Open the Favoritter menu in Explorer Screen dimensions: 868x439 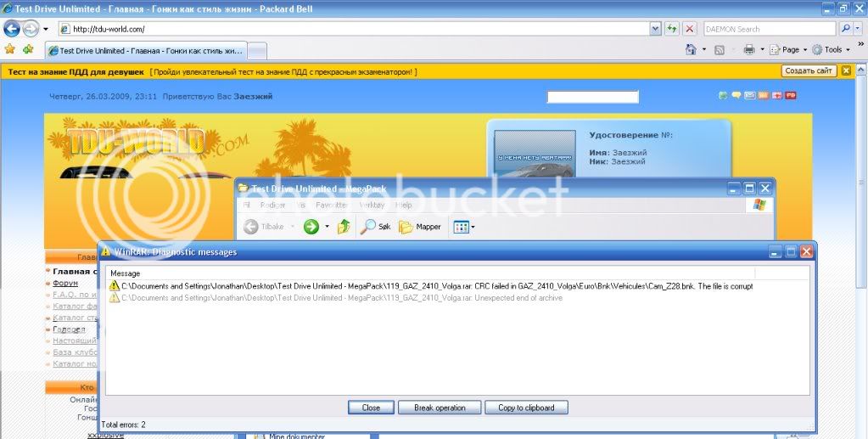(x=331, y=205)
